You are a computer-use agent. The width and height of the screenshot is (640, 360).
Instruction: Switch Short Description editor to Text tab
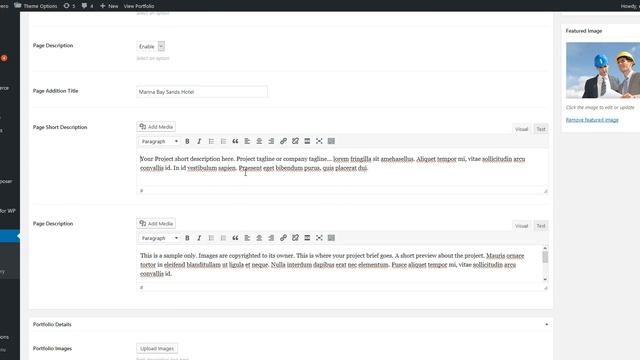point(541,129)
